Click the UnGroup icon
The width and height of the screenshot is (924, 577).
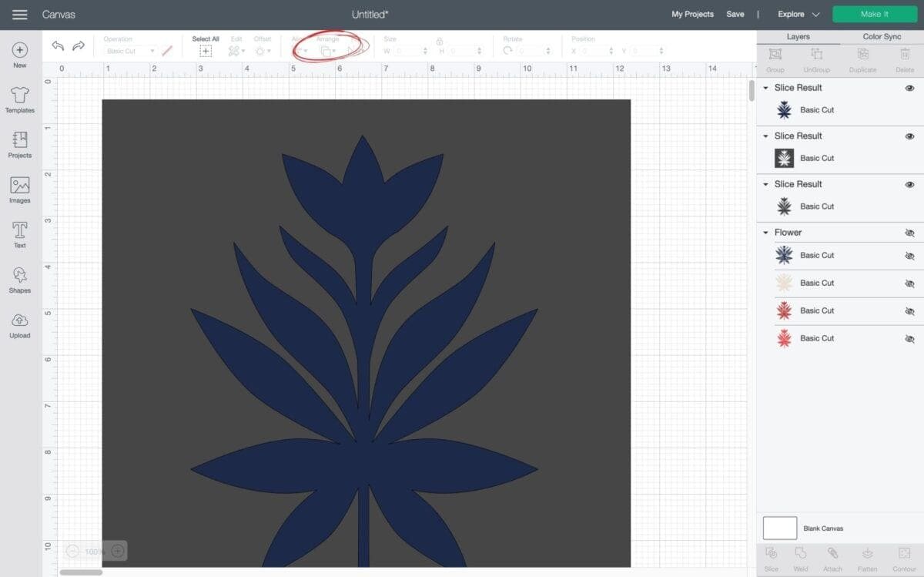pyautogui.click(x=817, y=55)
